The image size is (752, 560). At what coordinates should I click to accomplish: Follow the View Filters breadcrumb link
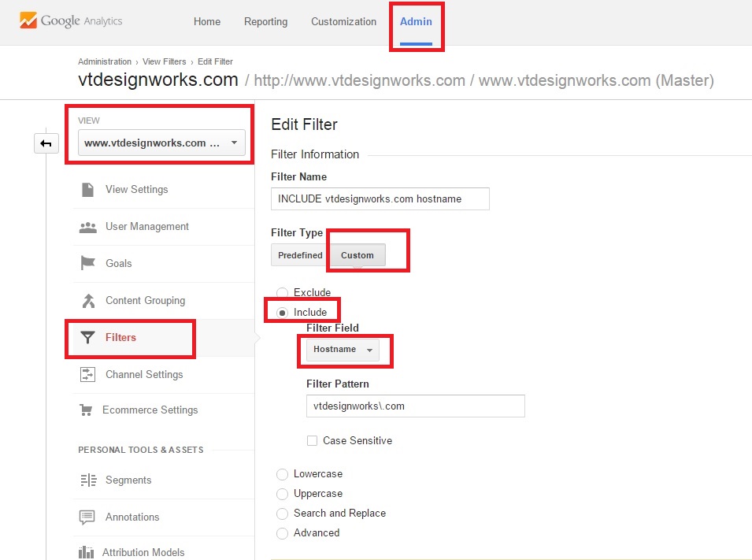[164, 61]
